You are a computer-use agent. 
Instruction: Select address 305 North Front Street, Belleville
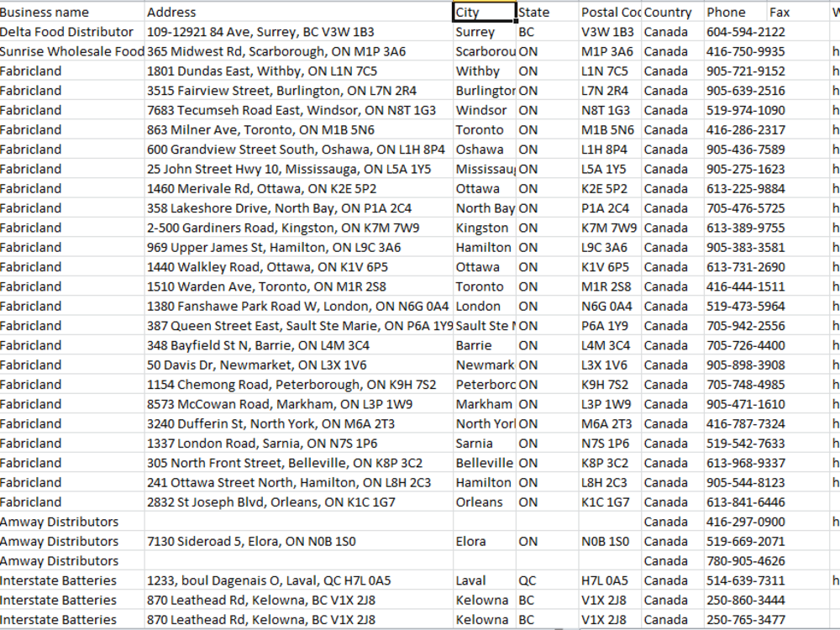click(298, 463)
